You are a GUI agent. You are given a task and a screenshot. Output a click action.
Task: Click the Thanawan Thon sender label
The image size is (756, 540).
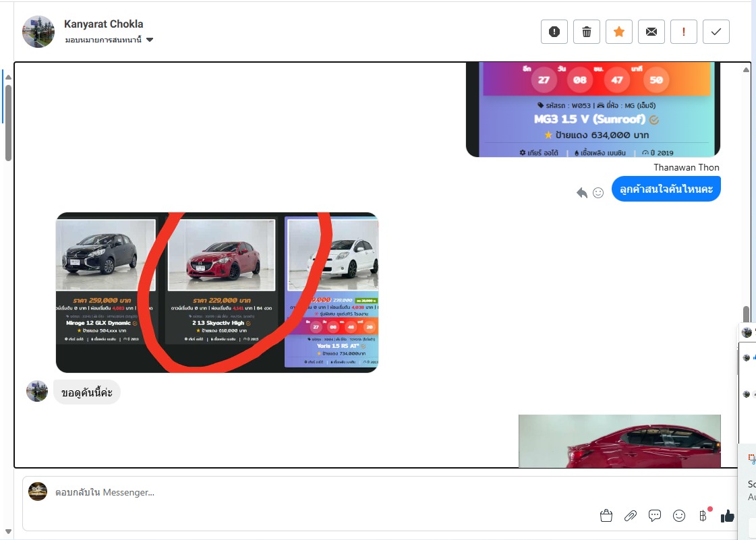[686, 167]
